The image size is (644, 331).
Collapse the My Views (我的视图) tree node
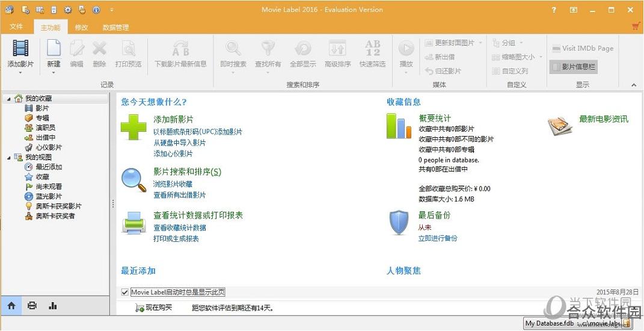[x=9, y=158]
